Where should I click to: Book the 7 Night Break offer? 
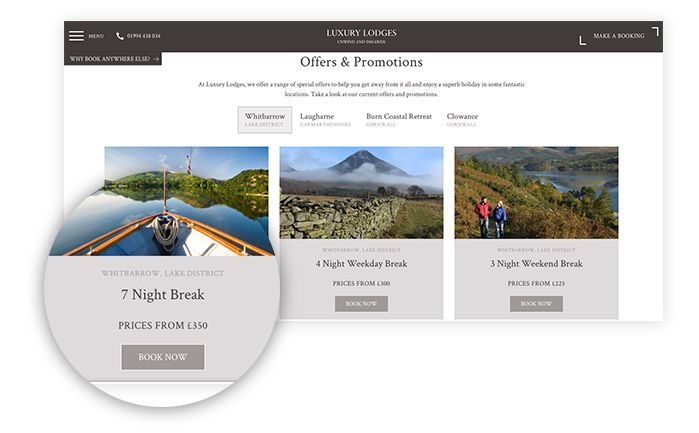click(x=163, y=357)
